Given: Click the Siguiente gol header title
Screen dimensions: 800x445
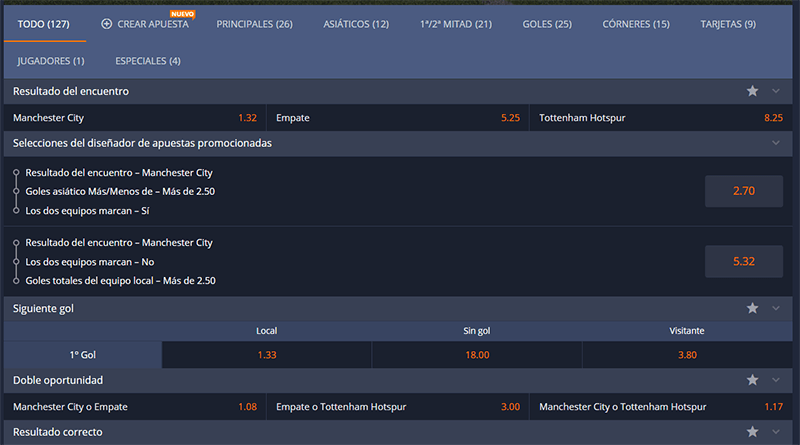Looking at the screenshot, I should [43, 308].
